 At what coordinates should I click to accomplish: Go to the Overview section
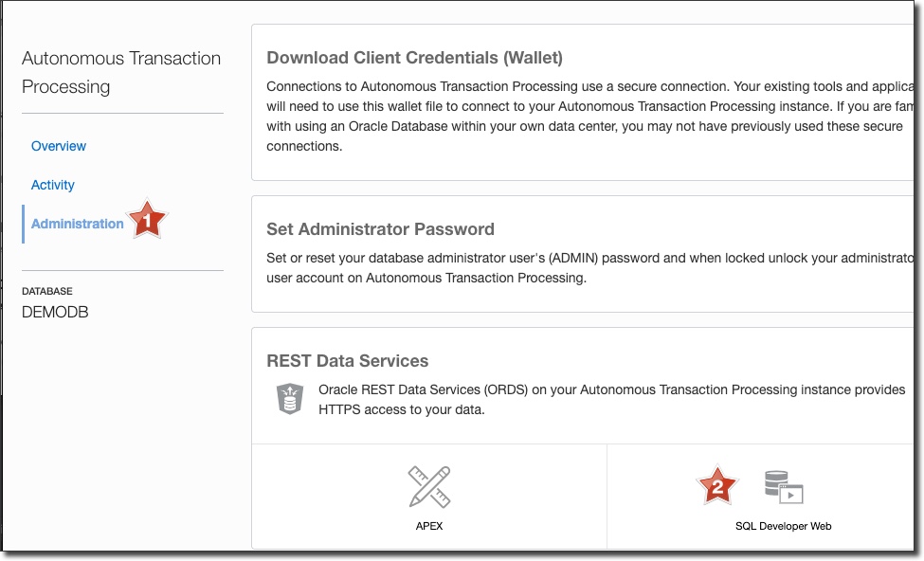pos(59,146)
